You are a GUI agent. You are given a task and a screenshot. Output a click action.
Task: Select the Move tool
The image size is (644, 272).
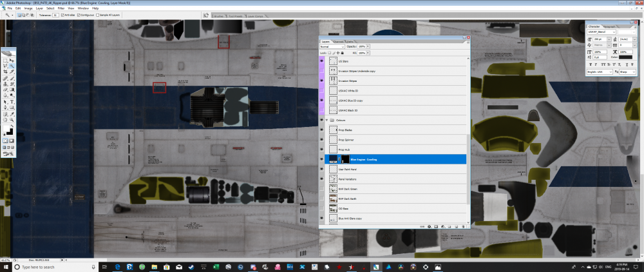click(x=12, y=60)
